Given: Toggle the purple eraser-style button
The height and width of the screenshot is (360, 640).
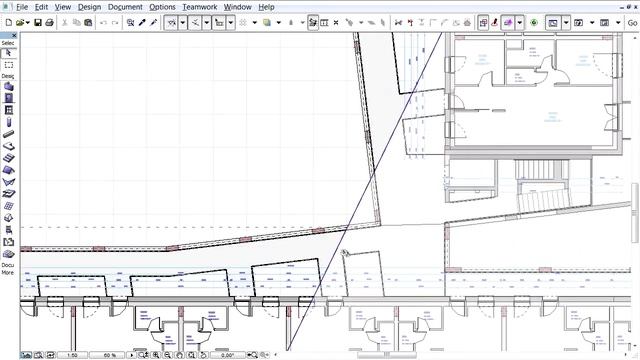Looking at the screenshot, I should [x=508, y=23].
